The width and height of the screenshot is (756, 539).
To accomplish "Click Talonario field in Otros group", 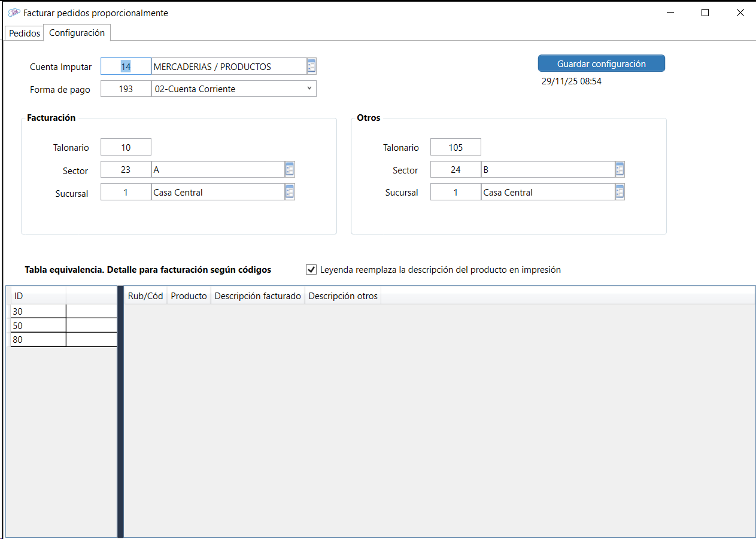I will point(456,147).
